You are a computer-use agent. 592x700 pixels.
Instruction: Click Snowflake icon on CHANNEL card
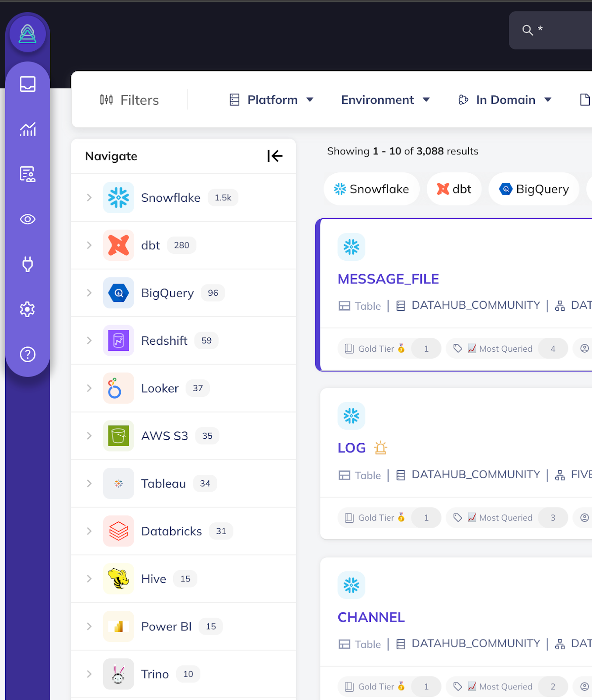352,585
